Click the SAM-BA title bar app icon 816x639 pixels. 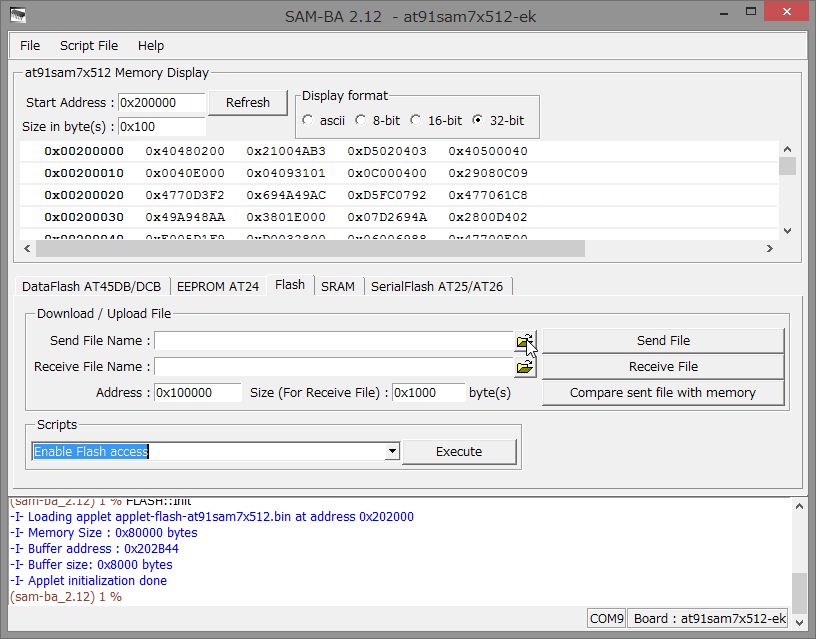[x=18, y=16]
